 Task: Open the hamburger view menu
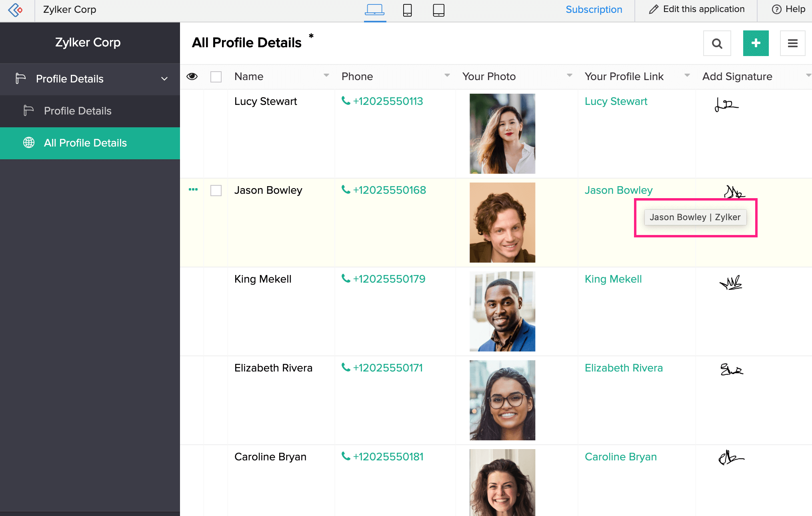[x=792, y=43]
